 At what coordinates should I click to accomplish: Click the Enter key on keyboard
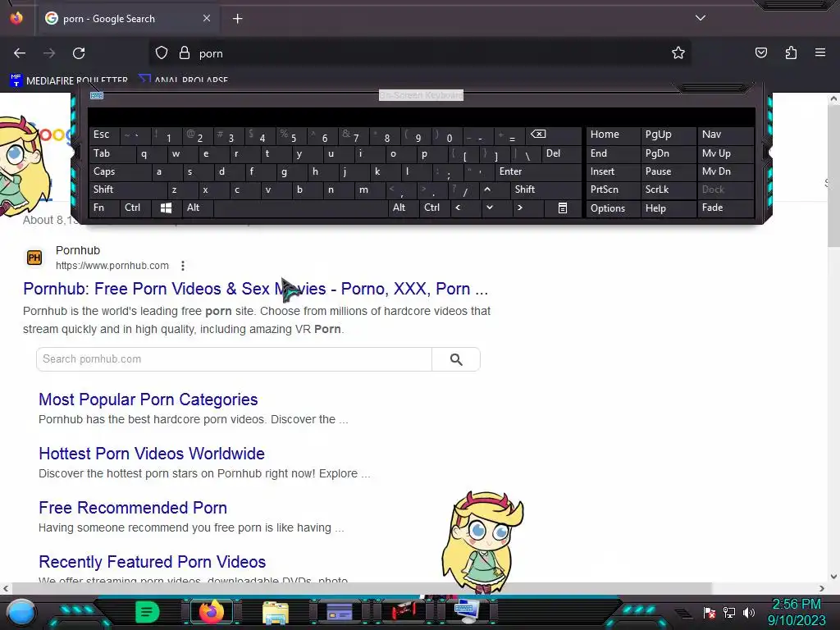coord(537,172)
